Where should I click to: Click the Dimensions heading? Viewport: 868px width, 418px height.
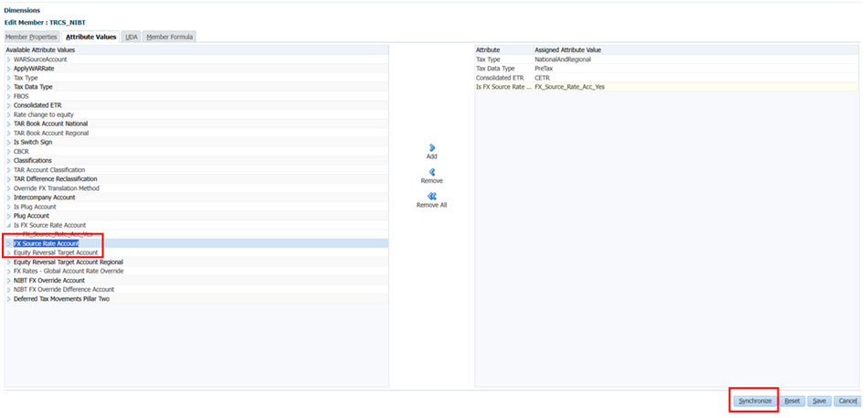(x=22, y=11)
